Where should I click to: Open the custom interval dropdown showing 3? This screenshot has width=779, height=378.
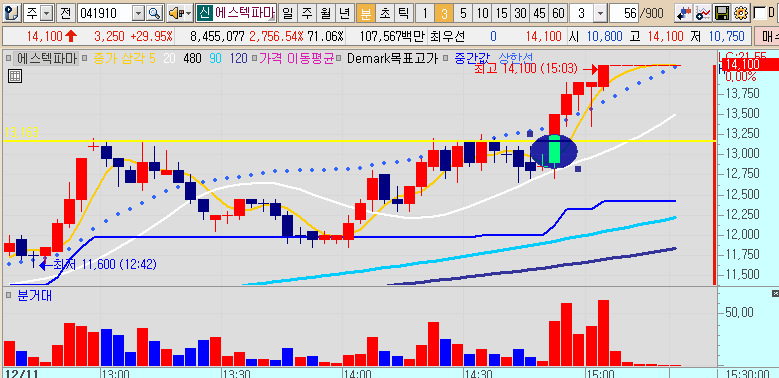pos(601,13)
